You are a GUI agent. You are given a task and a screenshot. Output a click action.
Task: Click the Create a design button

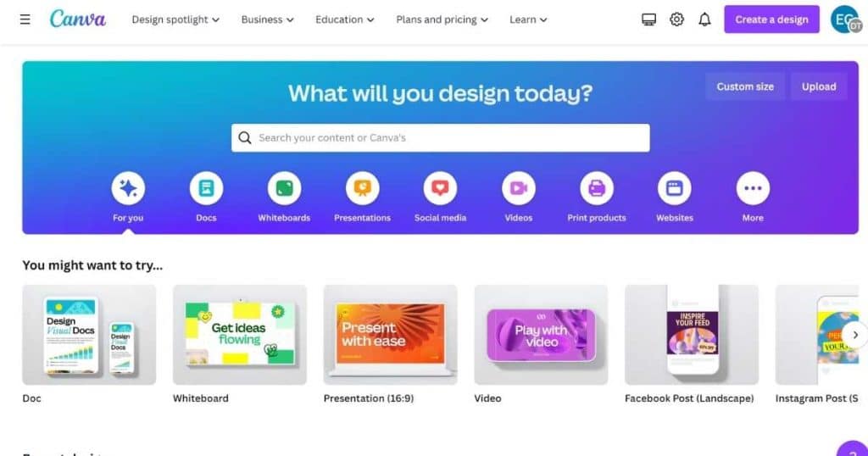[771, 19]
